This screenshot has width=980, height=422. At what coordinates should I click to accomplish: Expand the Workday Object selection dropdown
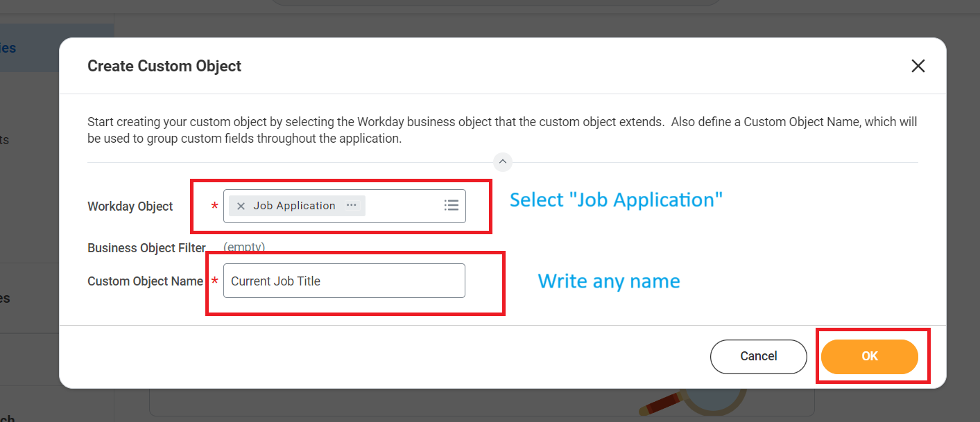coord(452,205)
